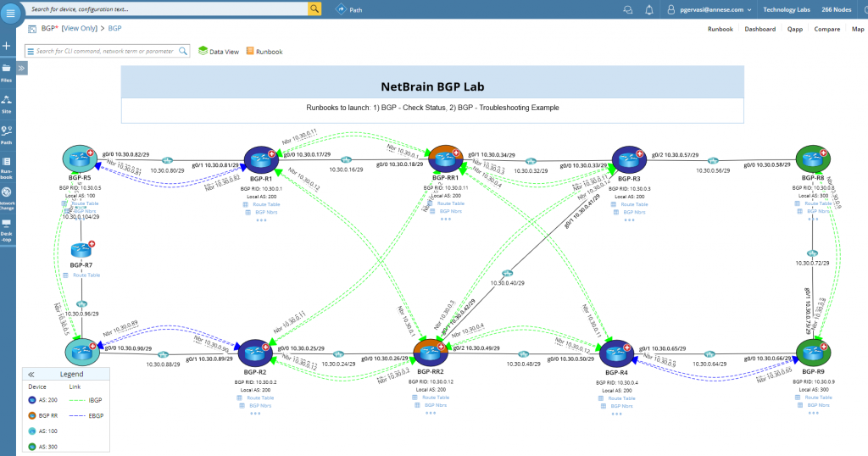Screen dimensions: 868x456
Task: Select BGP-R1 router icon
Action: [x=261, y=160]
